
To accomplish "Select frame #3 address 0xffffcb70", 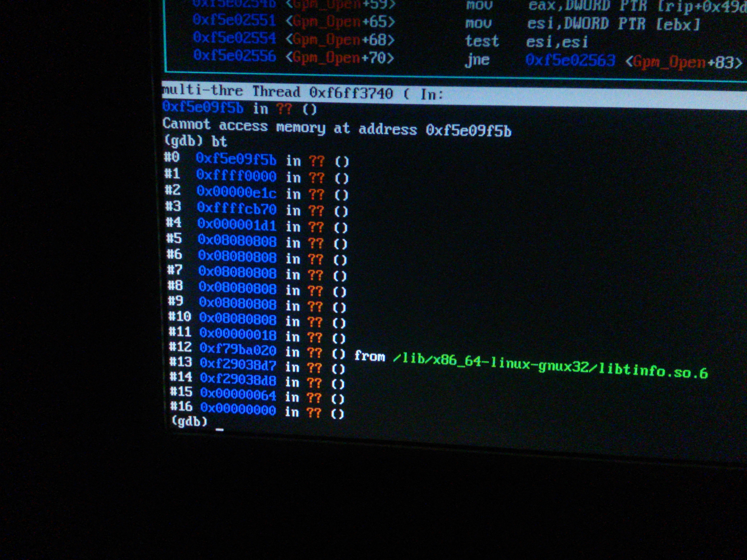I will [237, 209].
